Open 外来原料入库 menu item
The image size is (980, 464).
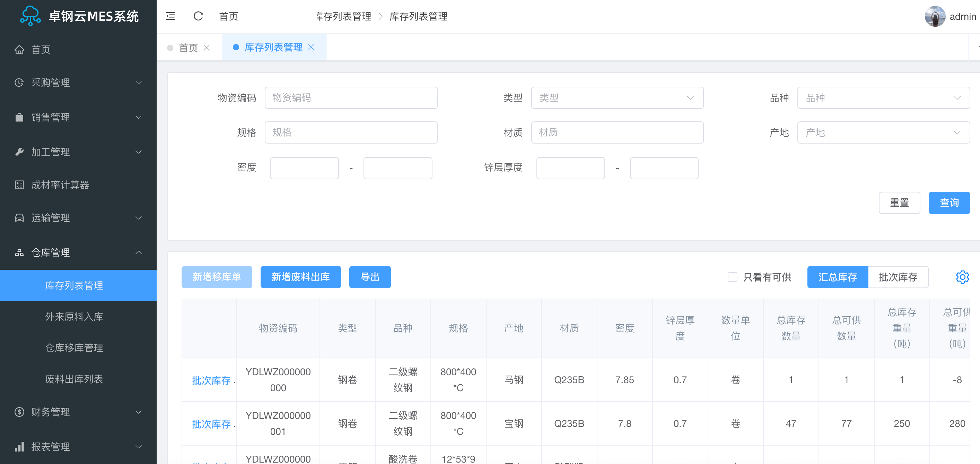click(x=74, y=316)
